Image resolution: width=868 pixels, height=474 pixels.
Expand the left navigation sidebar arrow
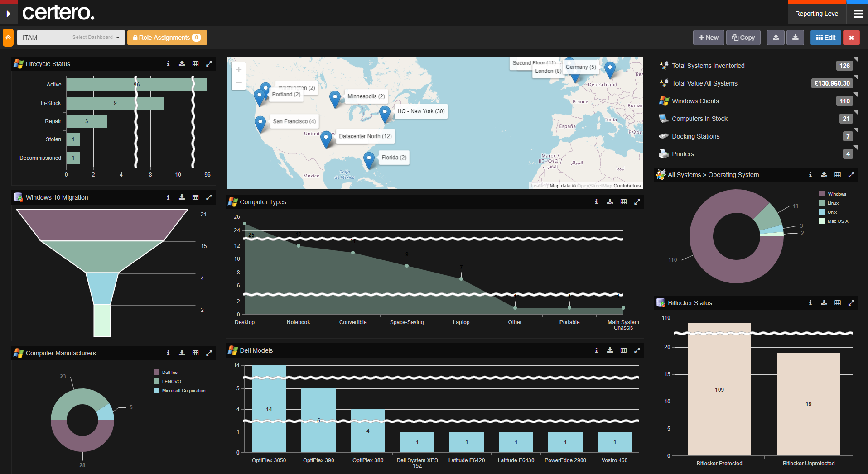point(8,14)
